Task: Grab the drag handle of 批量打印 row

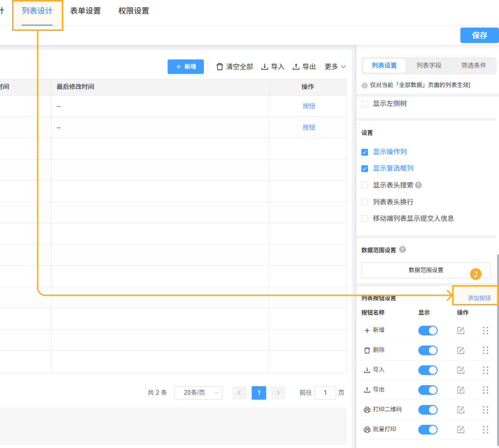Action: 485,430
